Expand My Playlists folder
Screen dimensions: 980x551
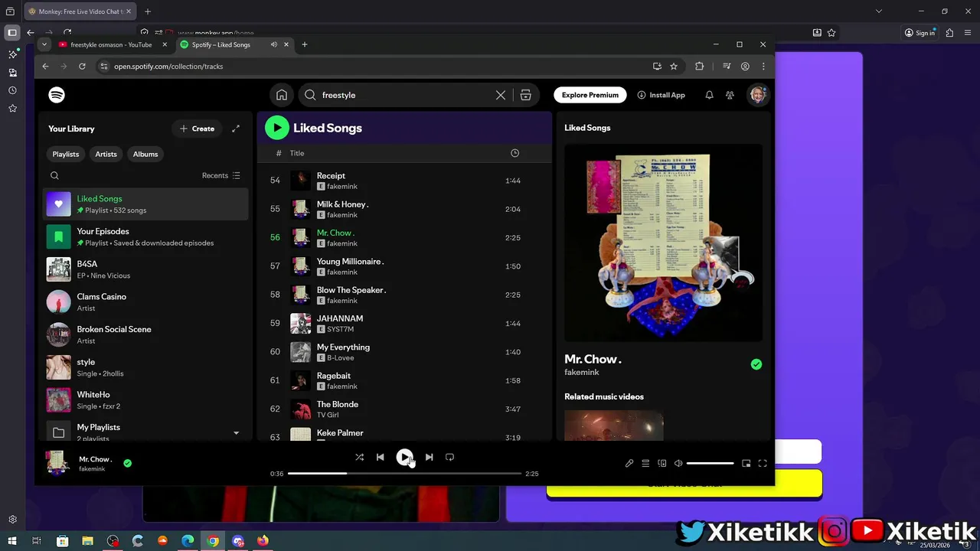(x=236, y=432)
